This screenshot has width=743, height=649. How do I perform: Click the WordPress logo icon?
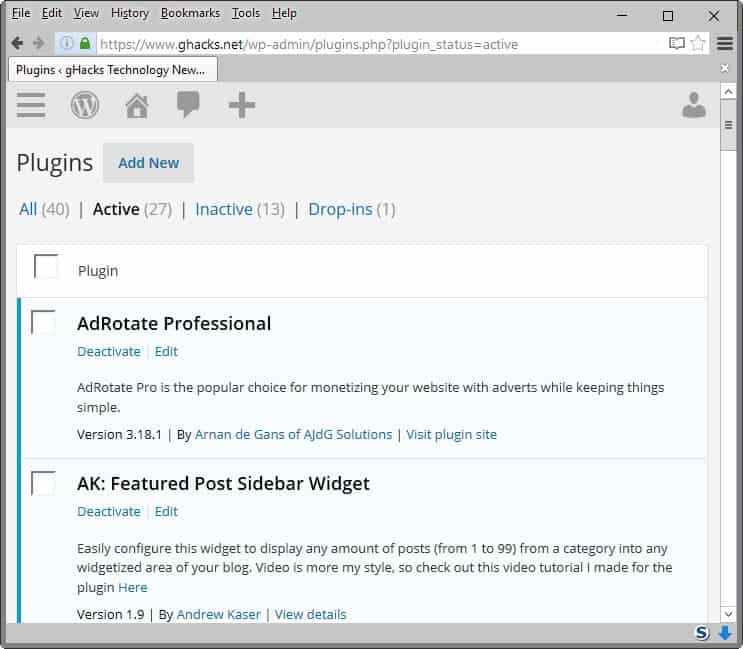(85, 105)
